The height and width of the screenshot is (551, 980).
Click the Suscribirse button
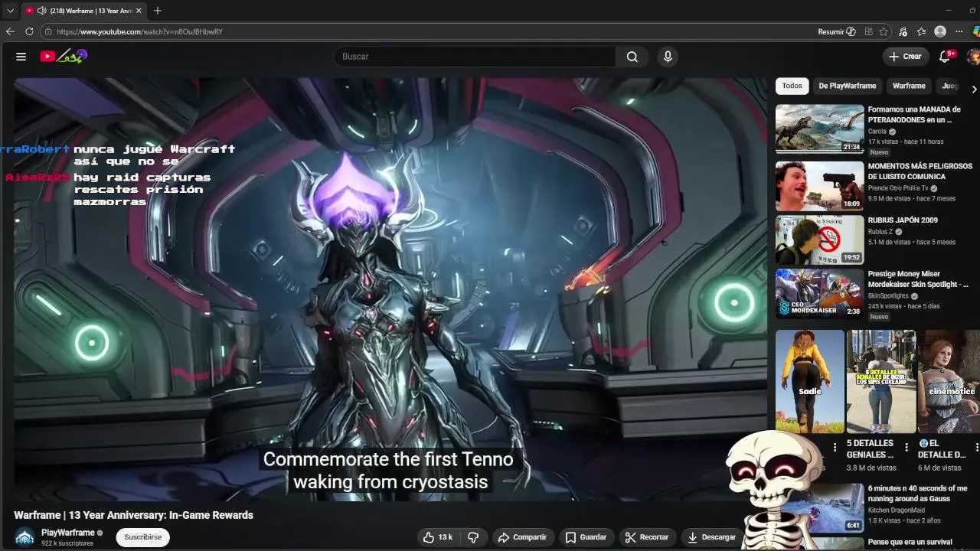pyautogui.click(x=142, y=537)
